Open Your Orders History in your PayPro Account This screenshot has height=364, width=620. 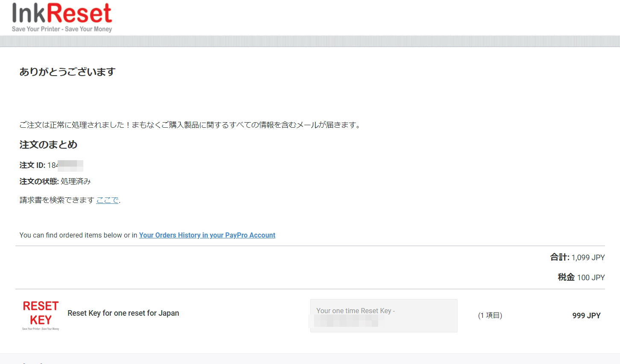[207, 235]
